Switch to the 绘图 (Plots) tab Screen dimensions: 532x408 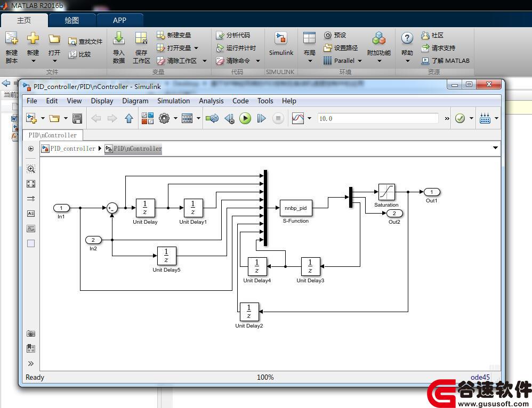71,20
